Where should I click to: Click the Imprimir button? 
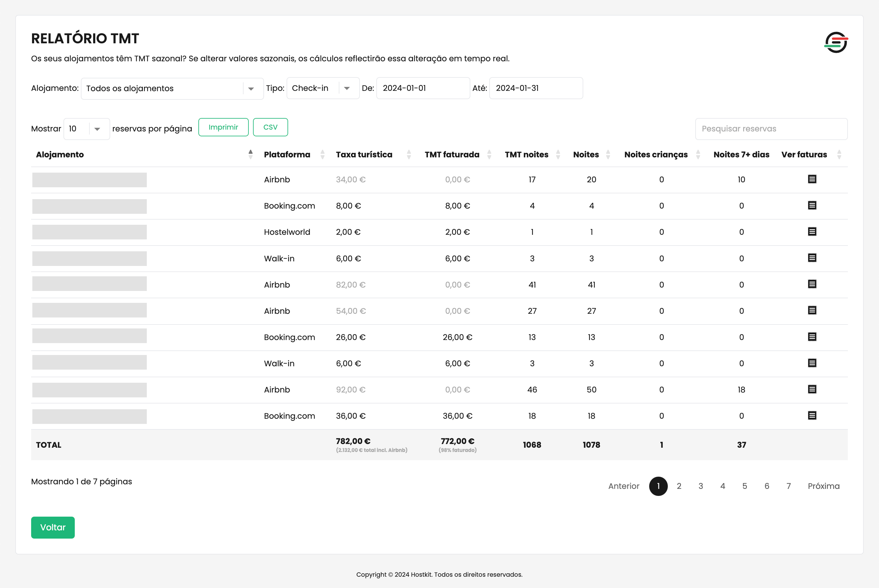pyautogui.click(x=223, y=127)
